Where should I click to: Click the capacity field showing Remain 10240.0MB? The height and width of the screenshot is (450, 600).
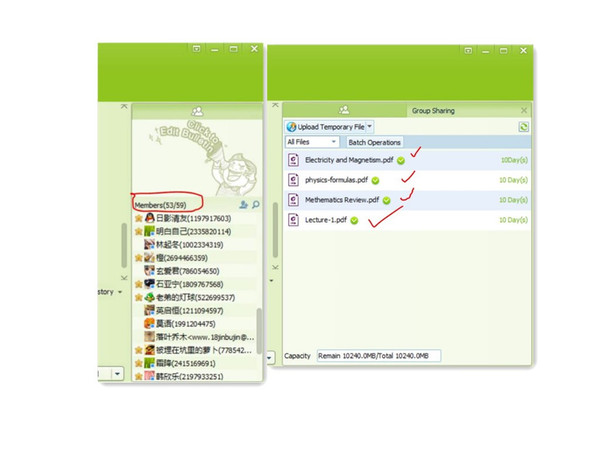coord(379,356)
